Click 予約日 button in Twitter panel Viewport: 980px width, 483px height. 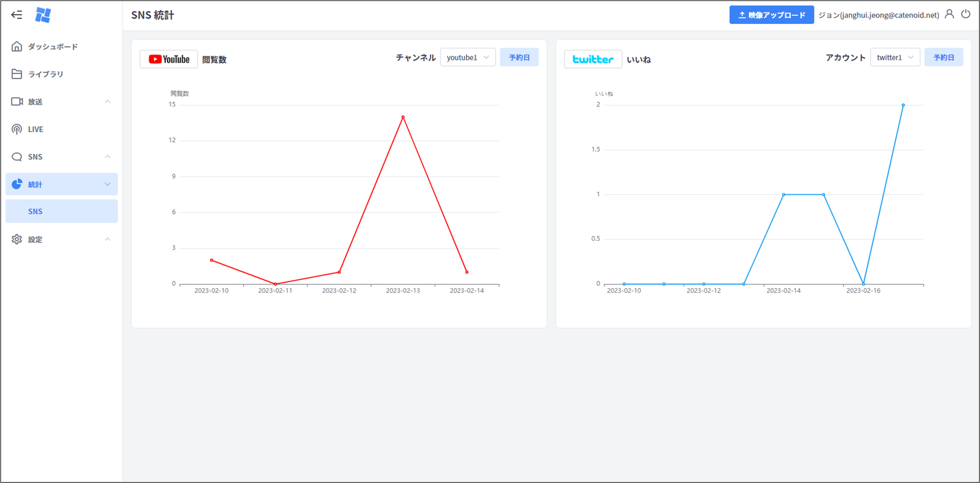944,58
